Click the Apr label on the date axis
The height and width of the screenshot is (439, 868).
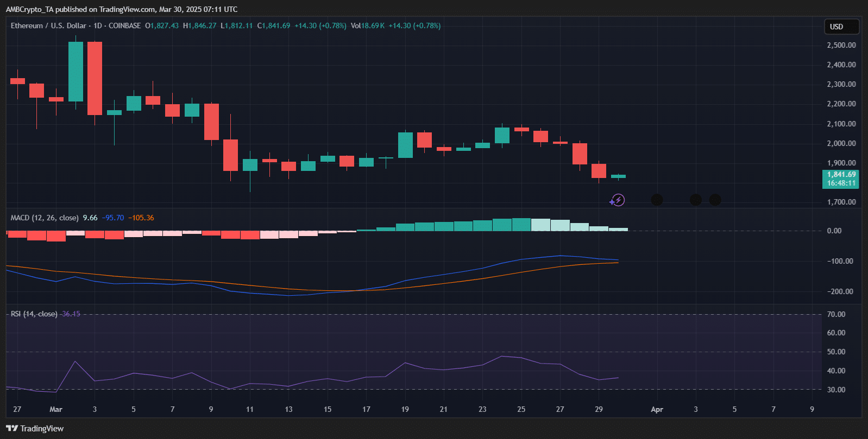[x=657, y=409]
